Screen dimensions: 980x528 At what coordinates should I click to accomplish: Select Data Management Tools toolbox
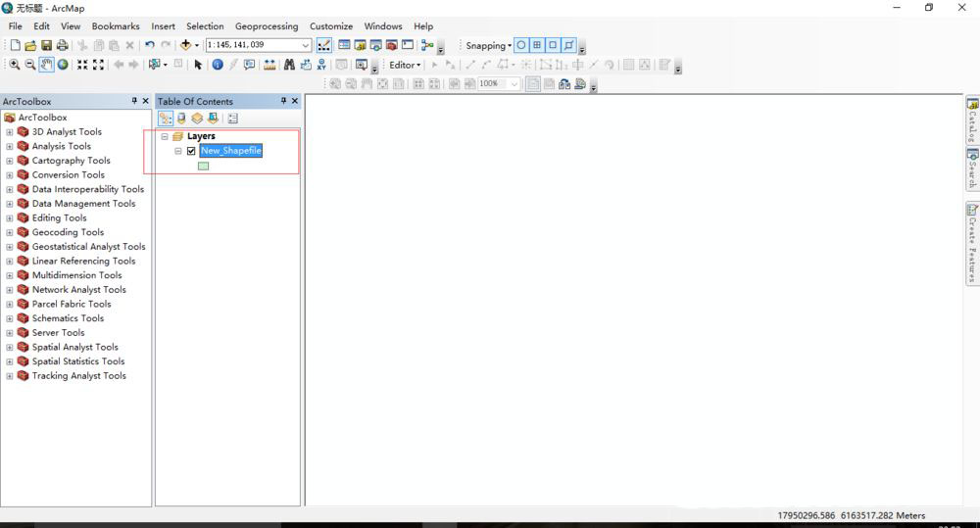click(x=83, y=204)
